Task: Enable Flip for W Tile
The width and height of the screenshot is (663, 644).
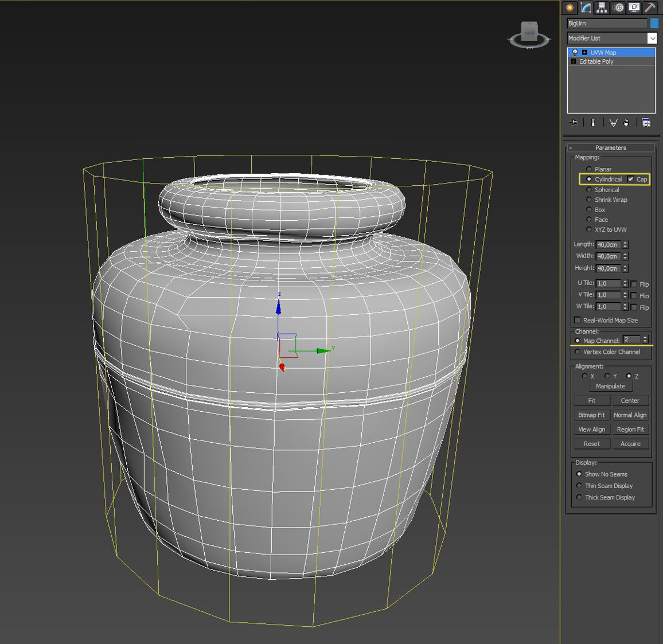Action: [x=634, y=307]
